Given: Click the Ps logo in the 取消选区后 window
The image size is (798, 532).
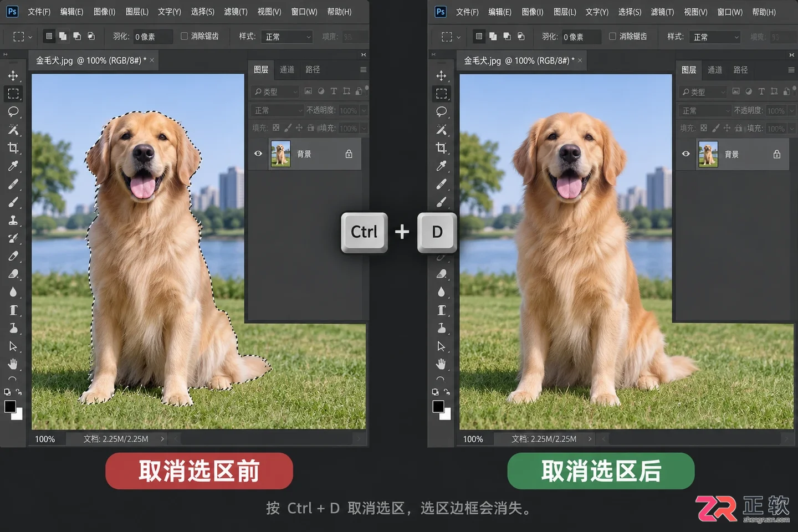Looking at the screenshot, I should click(441, 12).
